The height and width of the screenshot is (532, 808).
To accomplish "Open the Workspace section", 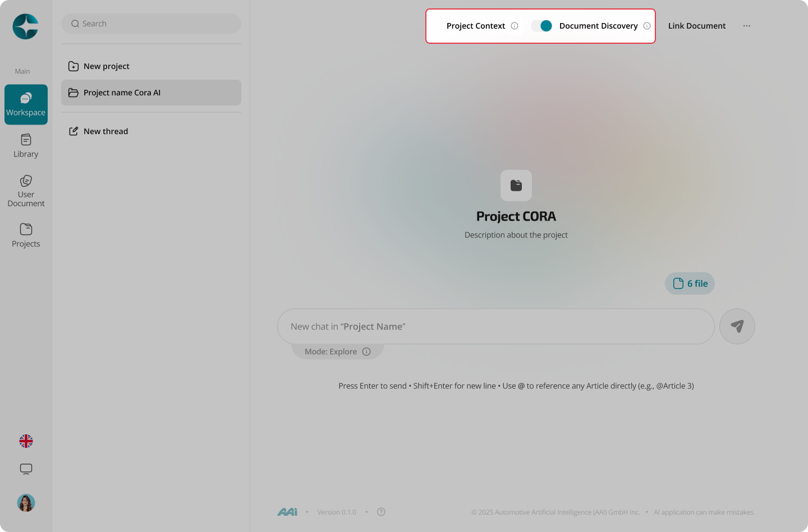I will 26,104.
